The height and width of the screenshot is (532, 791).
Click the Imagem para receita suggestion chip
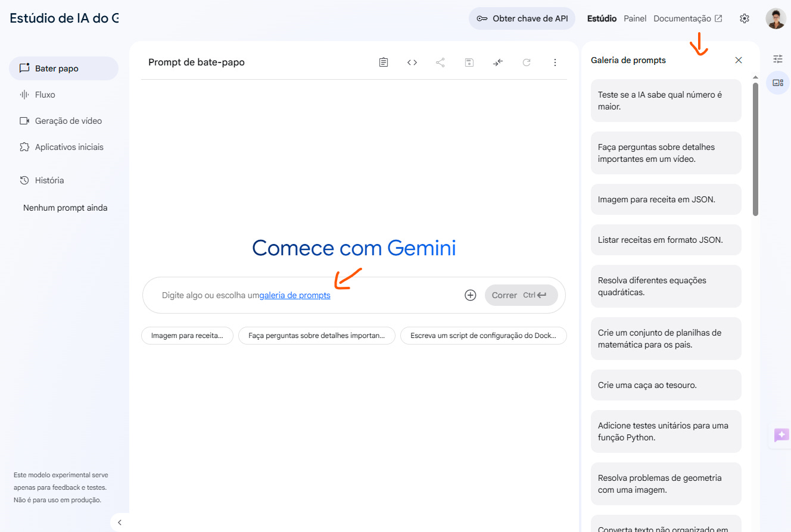click(187, 336)
